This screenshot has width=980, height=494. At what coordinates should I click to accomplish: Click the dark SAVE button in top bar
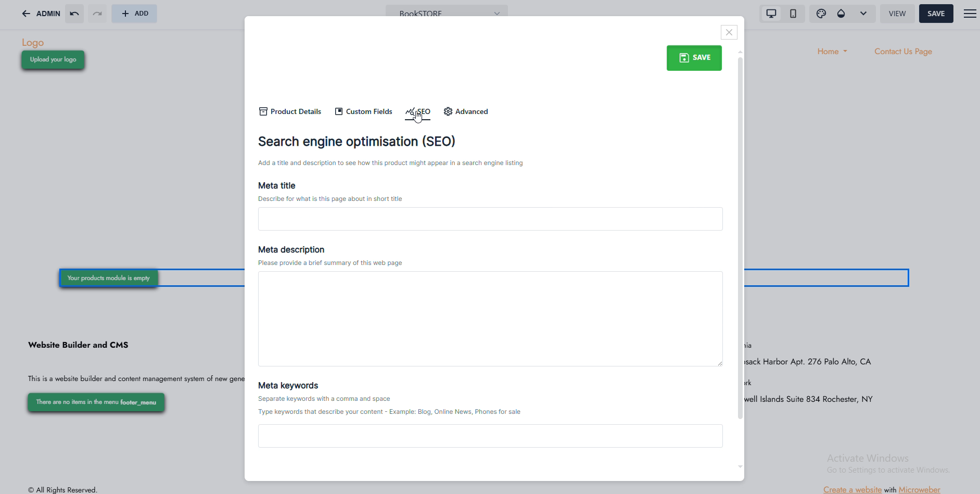pos(936,14)
